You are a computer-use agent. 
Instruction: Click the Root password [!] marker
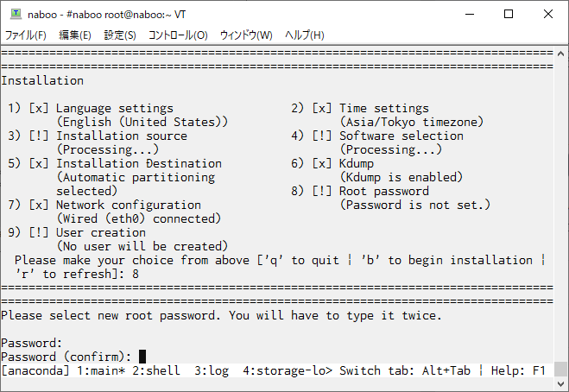pyautogui.click(x=322, y=191)
